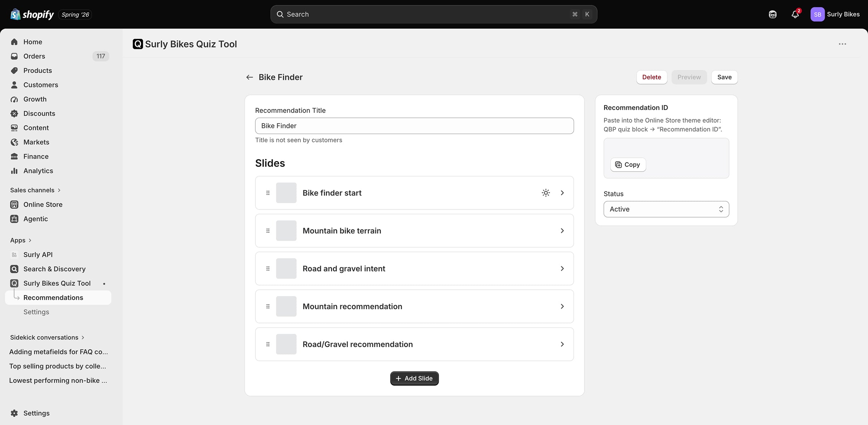The width and height of the screenshot is (868, 425).
Task: Select the 'Road and gravel intent' slide title
Action: (x=344, y=269)
